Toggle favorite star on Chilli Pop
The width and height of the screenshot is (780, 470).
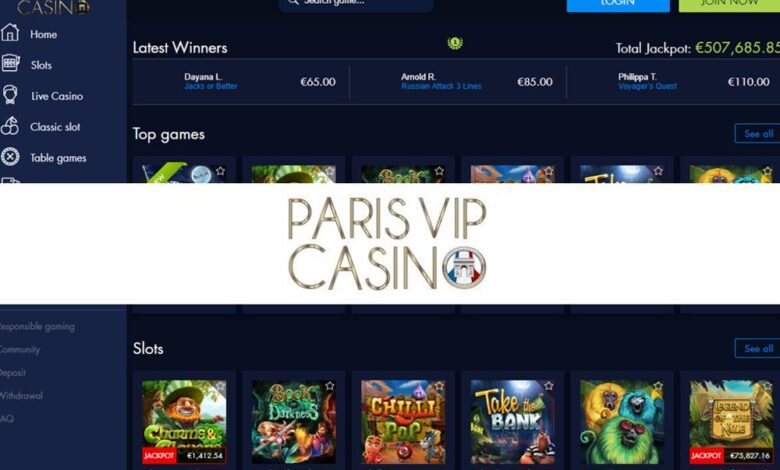click(439, 386)
